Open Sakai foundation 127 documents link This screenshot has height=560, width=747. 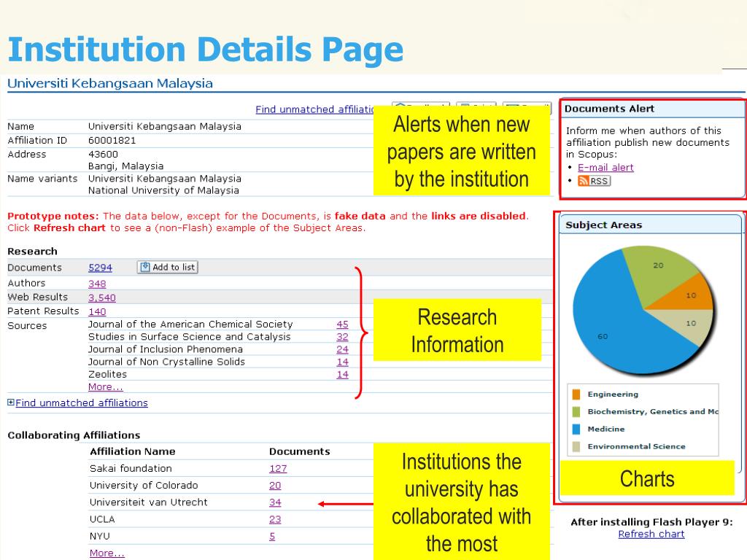278,469
